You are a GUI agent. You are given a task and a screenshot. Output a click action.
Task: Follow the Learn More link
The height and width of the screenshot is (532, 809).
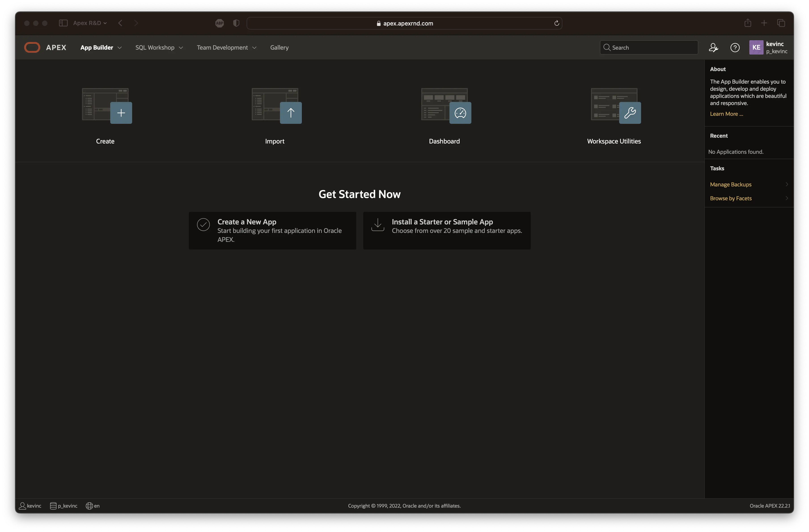[x=726, y=114]
